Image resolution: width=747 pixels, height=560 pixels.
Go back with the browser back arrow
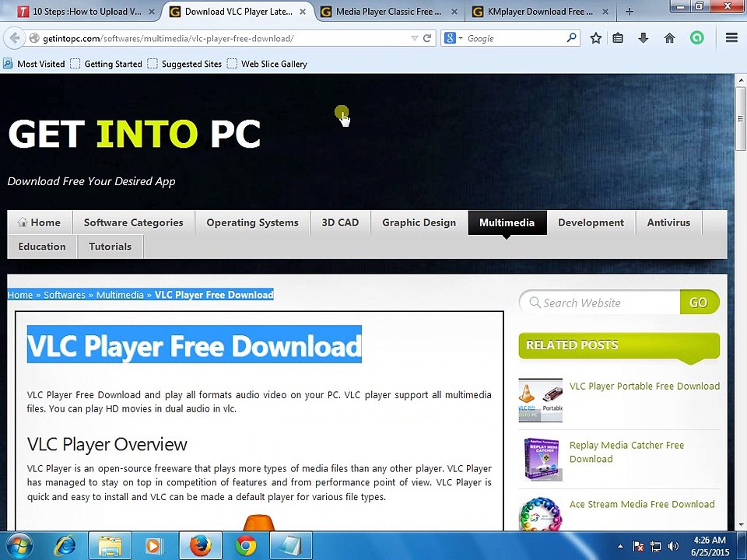pyautogui.click(x=15, y=38)
